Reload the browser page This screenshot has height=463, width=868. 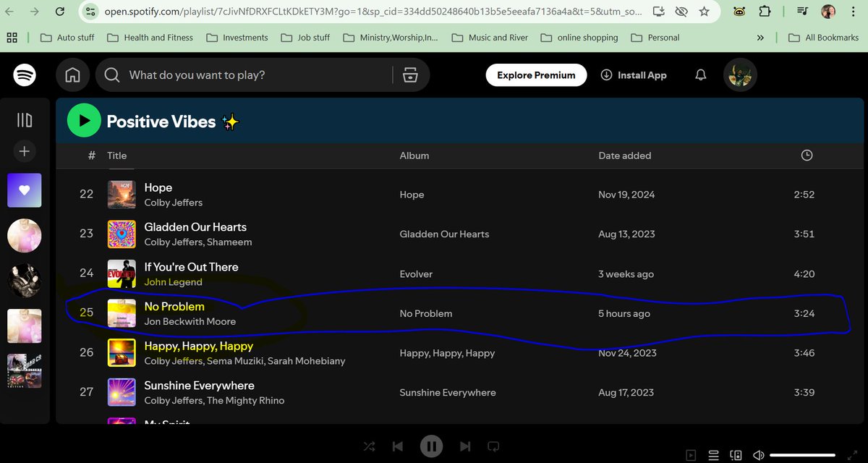[59, 12]
